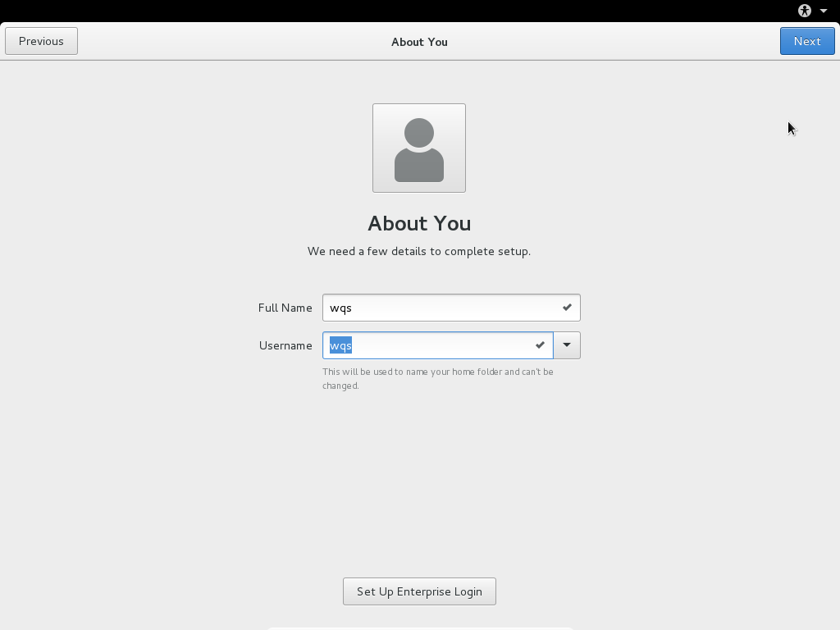Click the Set Up Enterprise Login button
The image size is (840, 630).
pyautogui.click(x=419, y=591)
